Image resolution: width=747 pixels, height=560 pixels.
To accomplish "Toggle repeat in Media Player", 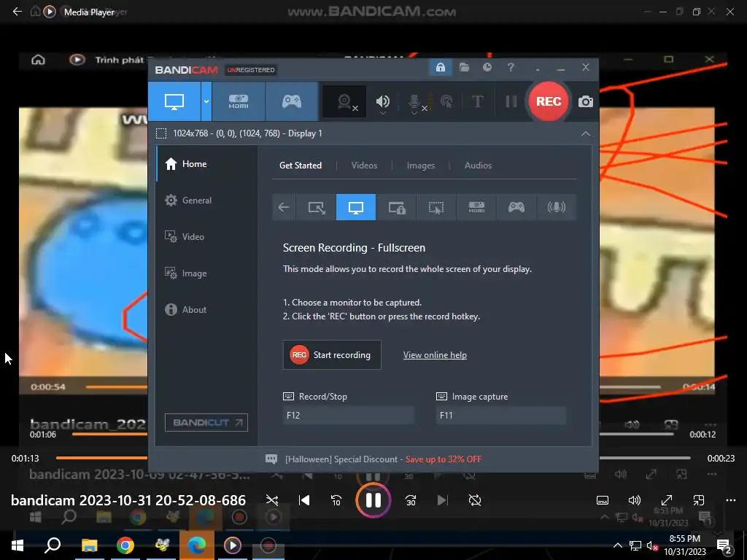I will [474, 500].
